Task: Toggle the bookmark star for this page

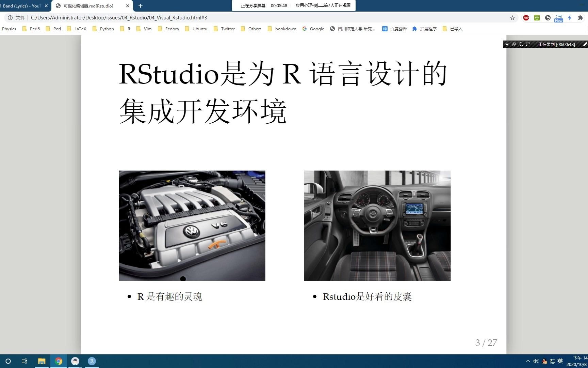Action: pos(512,18)
